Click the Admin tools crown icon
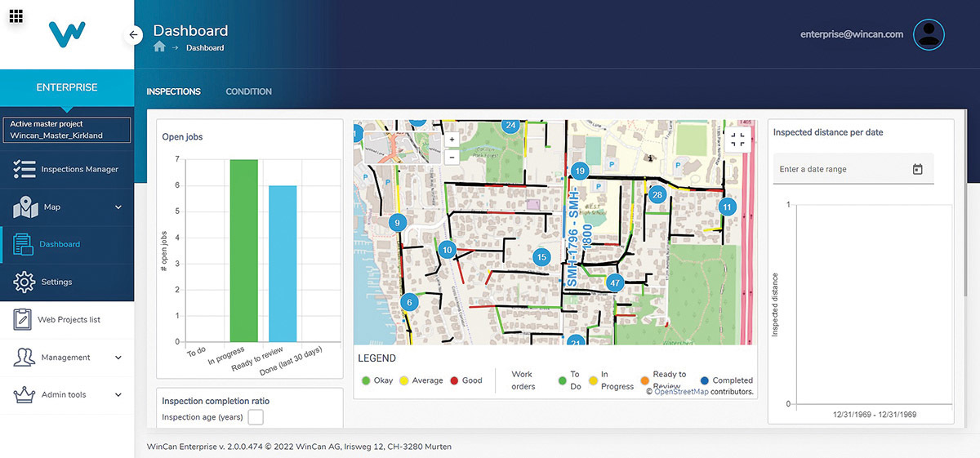This screenshot has width=980, height=458. [x=24, y=394]
